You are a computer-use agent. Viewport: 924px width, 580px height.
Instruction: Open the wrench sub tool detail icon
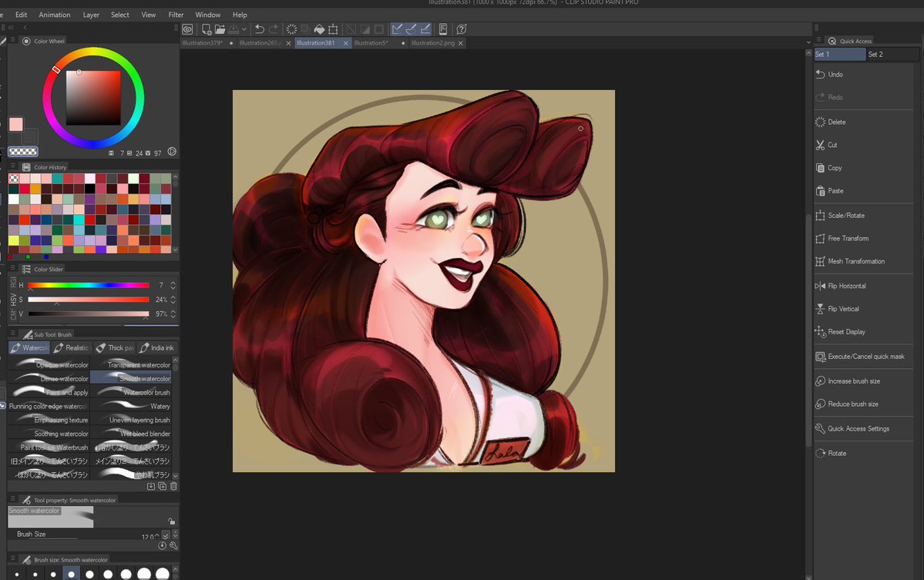click(173, 546)
